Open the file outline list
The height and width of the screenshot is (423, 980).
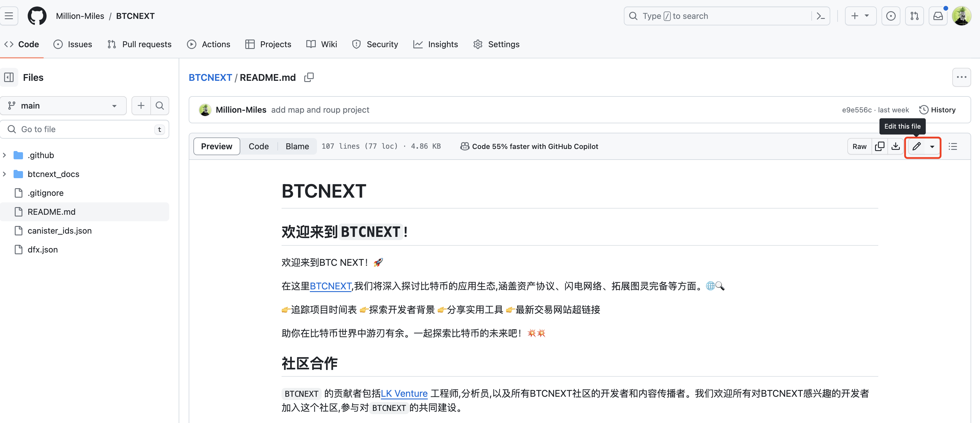pyautogui.click(x=953, y=146)
